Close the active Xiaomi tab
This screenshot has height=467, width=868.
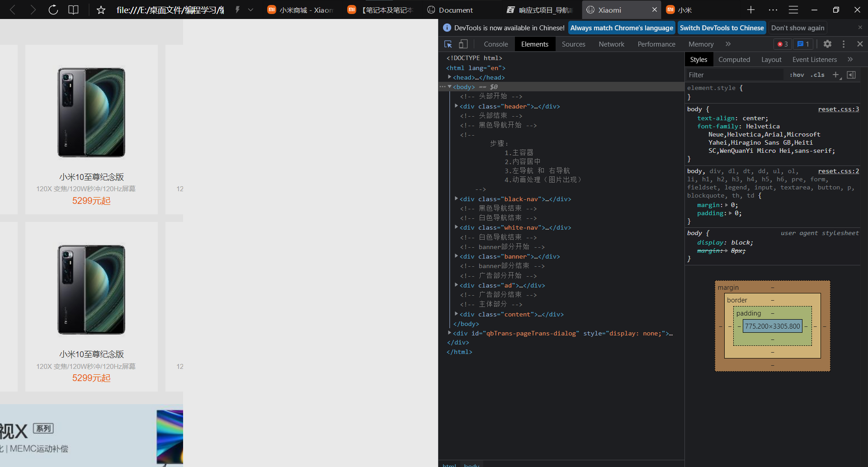[654, 9]
